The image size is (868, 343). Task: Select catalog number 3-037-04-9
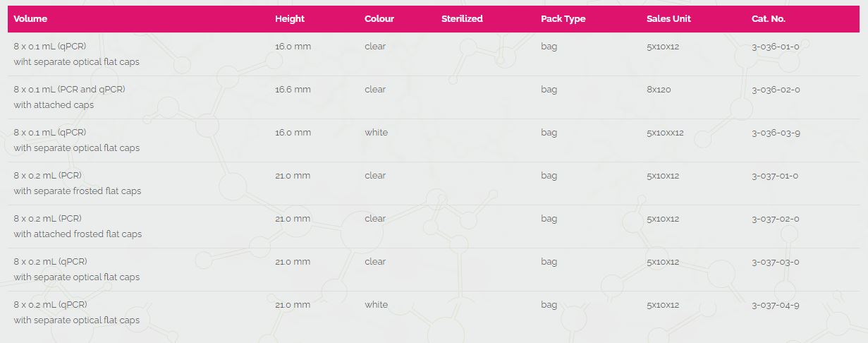[776, 305]
